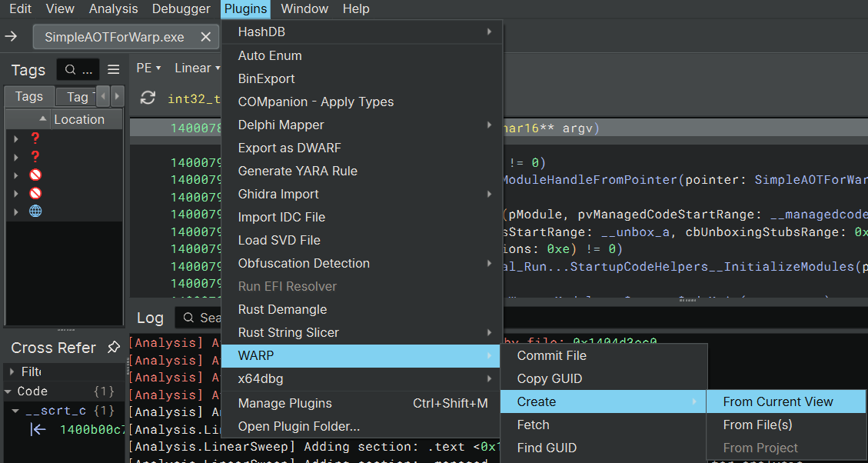Open the Tags panel hamburger menu
The image size is (868, 463).
114,69
